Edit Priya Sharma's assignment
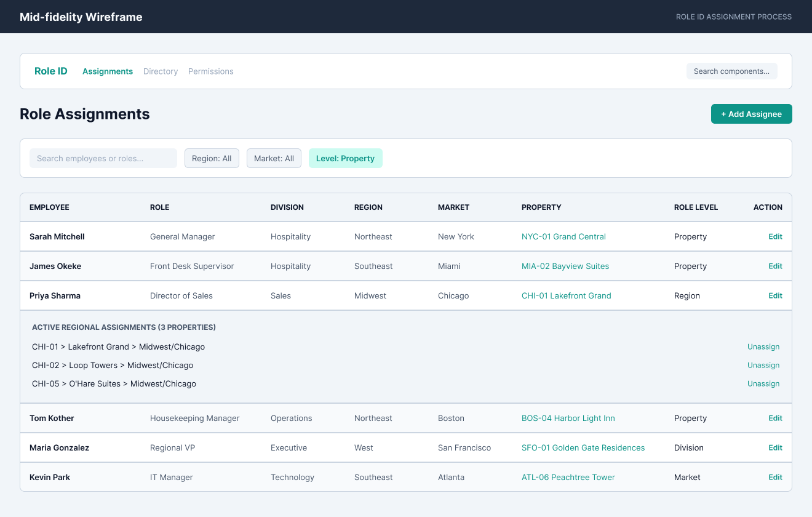 click(x=775, y=295)
